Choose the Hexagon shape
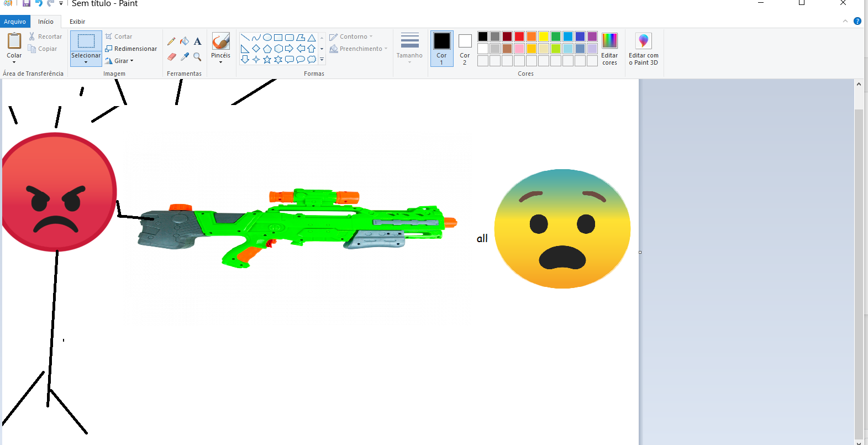Image resolution: width=868 pixels, height=445 pixels. coord(278,49)
